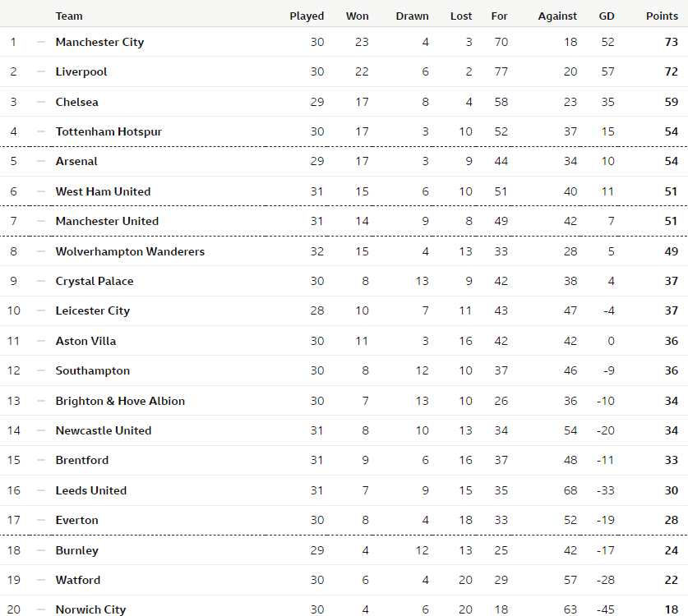The width and height of the screenshot is (688, 616).
Task: Click the no-movement icon beside Norwich City
Action: click(41, 609)
